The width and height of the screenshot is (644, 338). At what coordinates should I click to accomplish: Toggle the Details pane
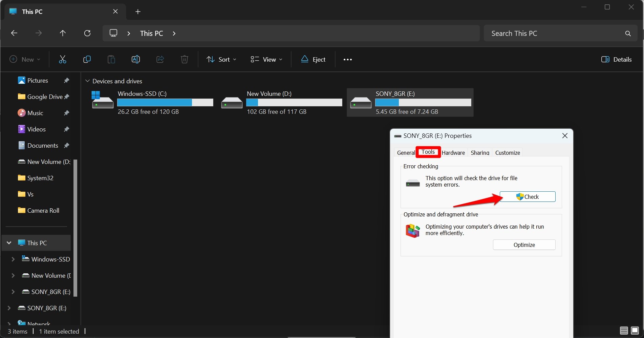click(x=616, y=59)
